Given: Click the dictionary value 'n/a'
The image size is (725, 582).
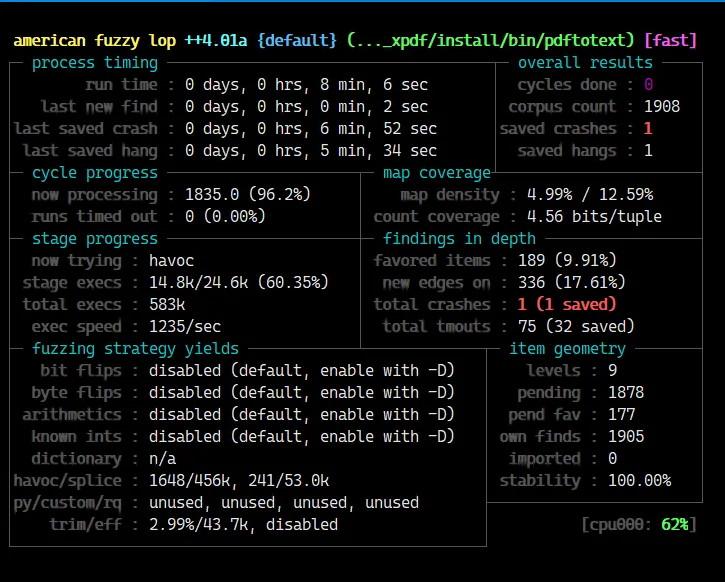Looking at the screenshot, I should (x=162, y=459).
